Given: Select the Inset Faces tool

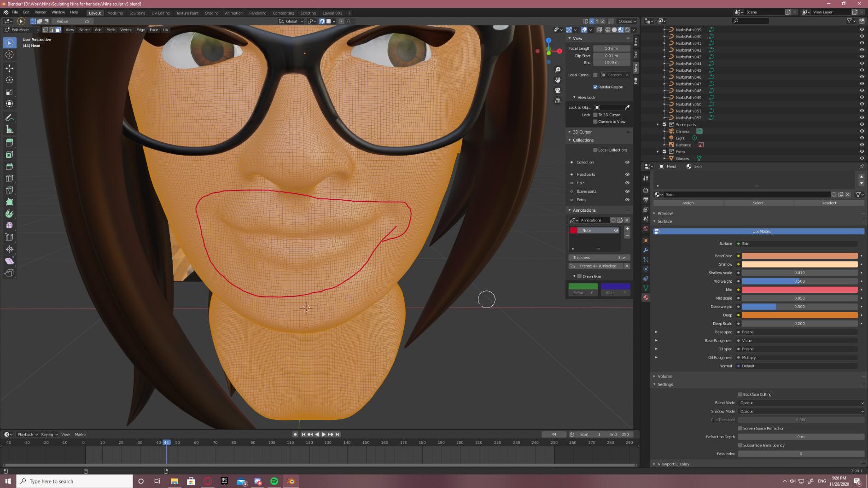Looking at the screenshot, I should (9, 155).
